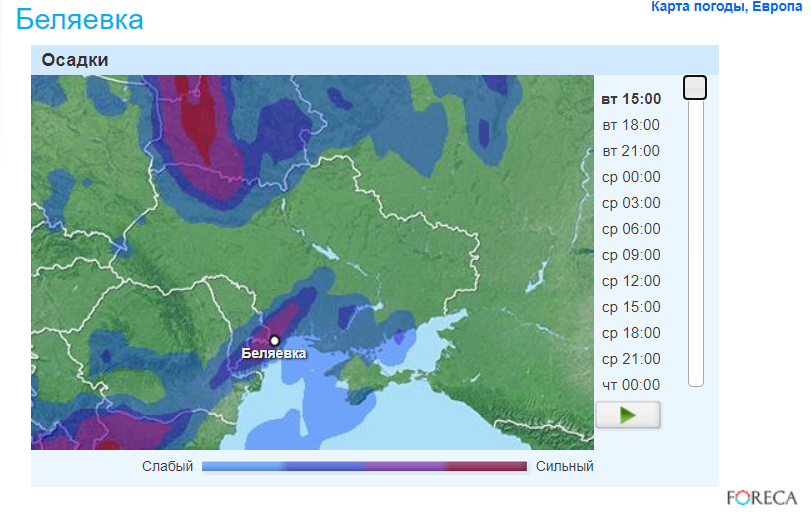Grab the time slider handle at the top
Image resolution: width=811 pixels, height=525 pixels.
[x=695, y=87]
